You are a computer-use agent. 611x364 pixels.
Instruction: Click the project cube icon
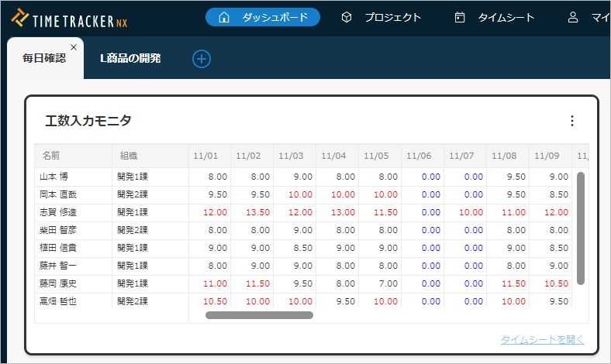[347, 17]
